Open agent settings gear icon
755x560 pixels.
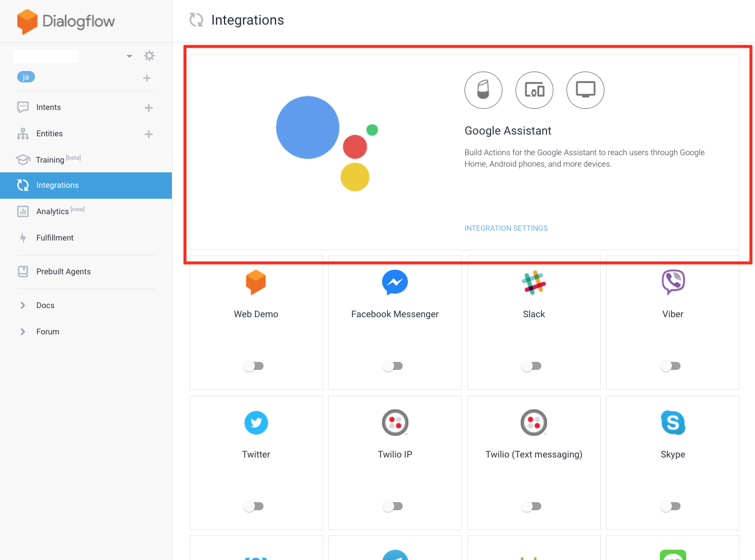150,56
